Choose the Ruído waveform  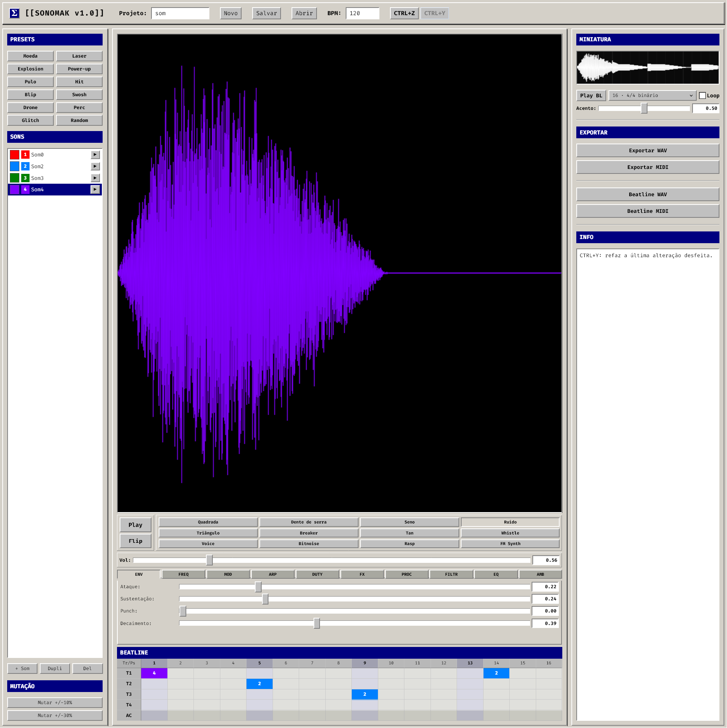[510, 522]
